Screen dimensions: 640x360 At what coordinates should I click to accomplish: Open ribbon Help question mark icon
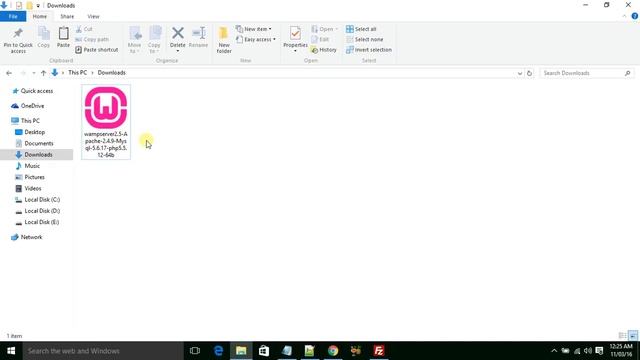635,16
